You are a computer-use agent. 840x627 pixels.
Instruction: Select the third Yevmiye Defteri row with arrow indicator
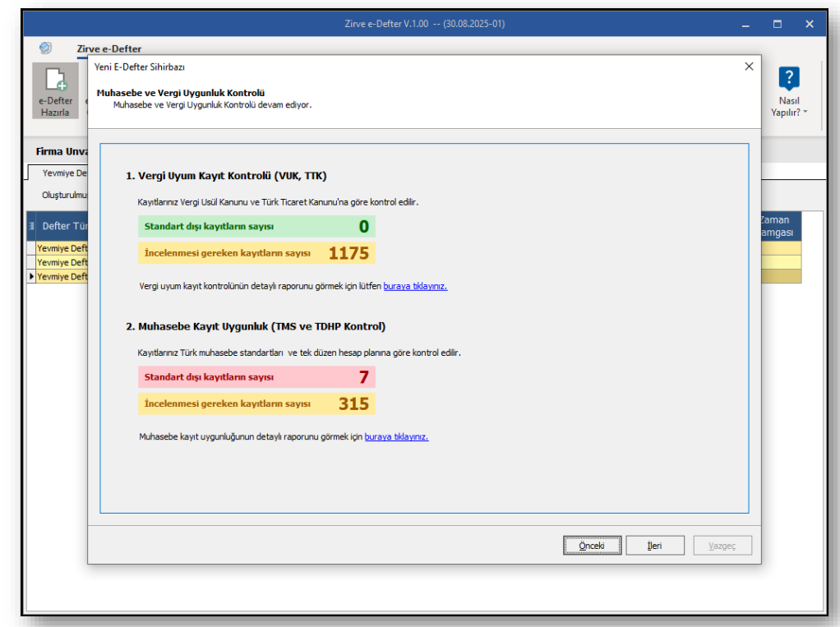pyautogui.click(x=62, y=276)
